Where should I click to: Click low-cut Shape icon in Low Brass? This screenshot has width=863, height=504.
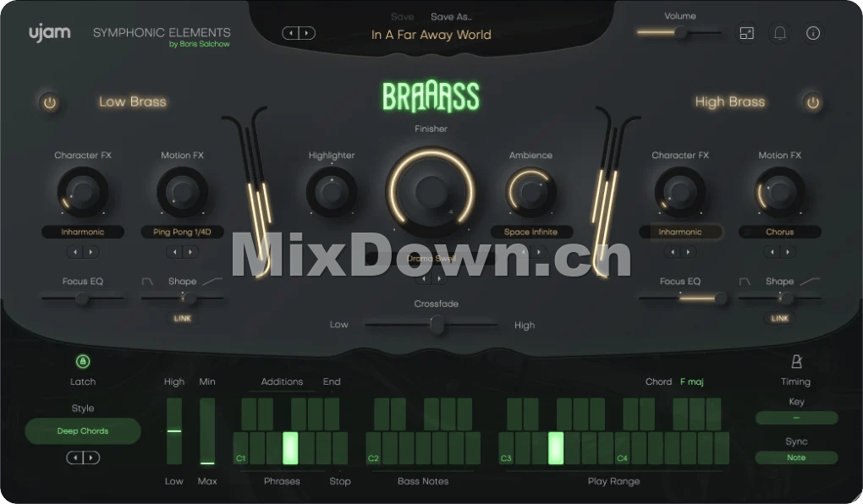point(147,281)
